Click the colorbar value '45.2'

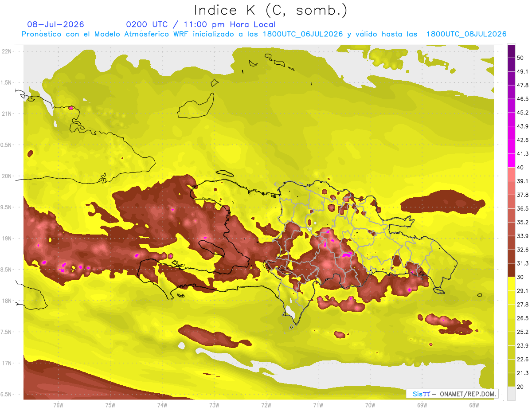522,113
